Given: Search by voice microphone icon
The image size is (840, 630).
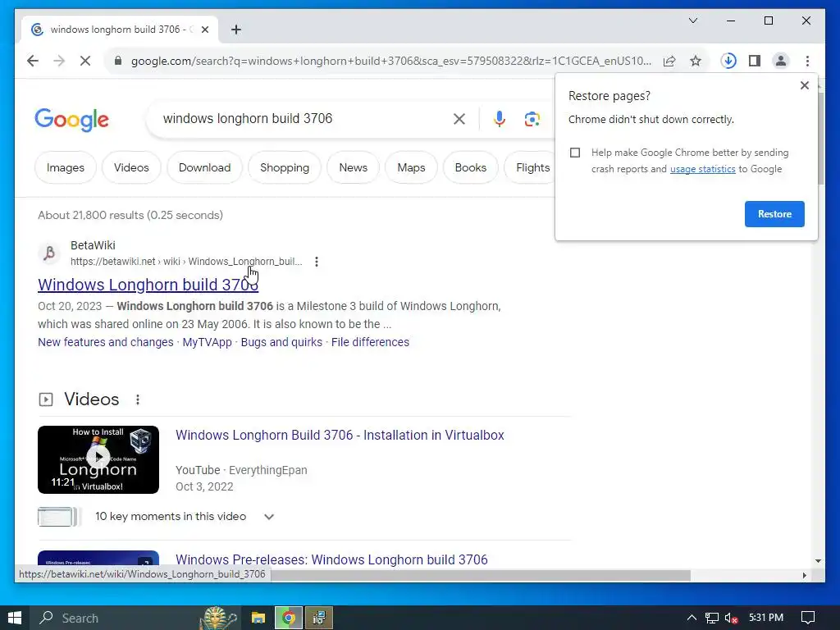Looking at the screenshot, I should (x=500, y=119).
